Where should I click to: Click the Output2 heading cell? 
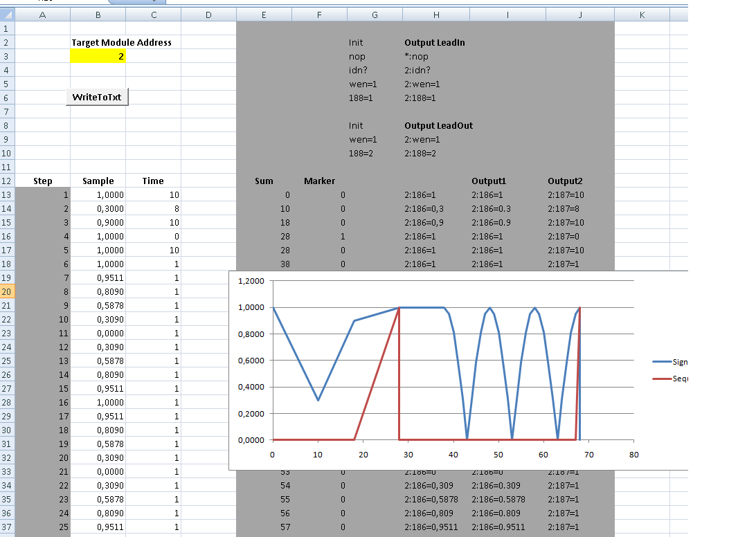tap(566, 181)
